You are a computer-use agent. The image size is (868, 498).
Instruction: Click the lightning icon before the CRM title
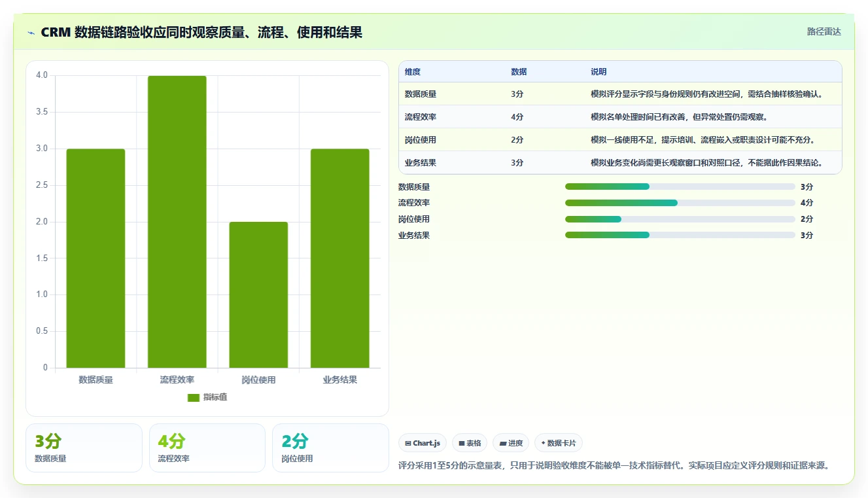[31, 33]
